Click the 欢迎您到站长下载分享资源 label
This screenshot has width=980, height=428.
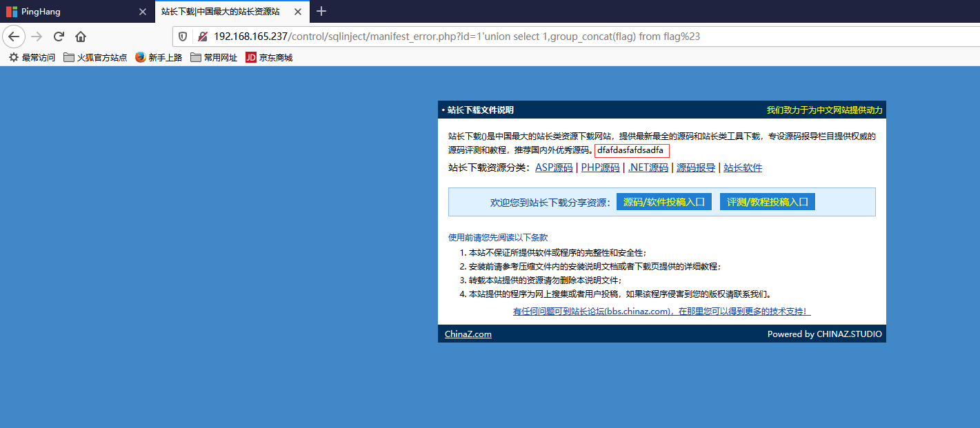(x=551, y=203)
